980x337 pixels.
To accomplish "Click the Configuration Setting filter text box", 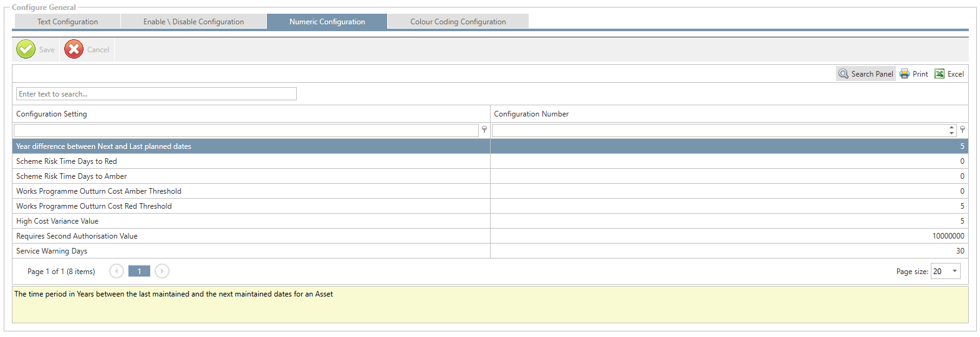I will coord(246,130).
